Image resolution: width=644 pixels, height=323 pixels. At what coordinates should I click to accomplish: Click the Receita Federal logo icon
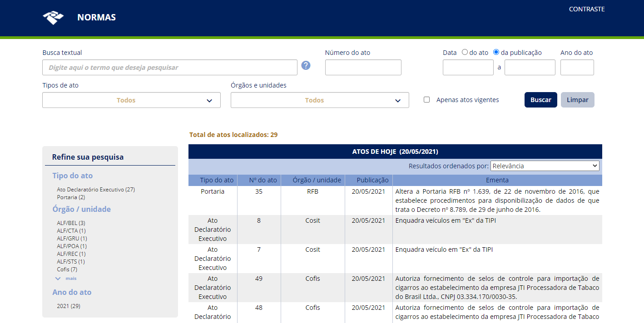click(x=53, y=18)
